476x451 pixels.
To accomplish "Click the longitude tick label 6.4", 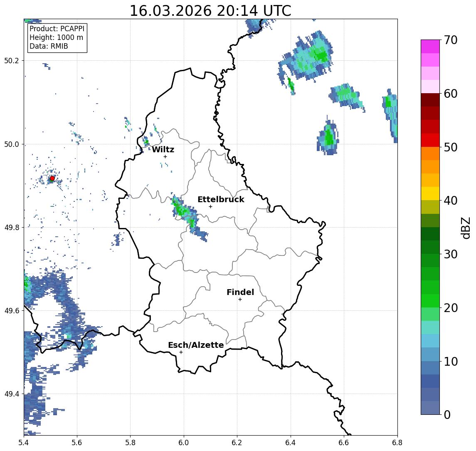I will point(291,443).
